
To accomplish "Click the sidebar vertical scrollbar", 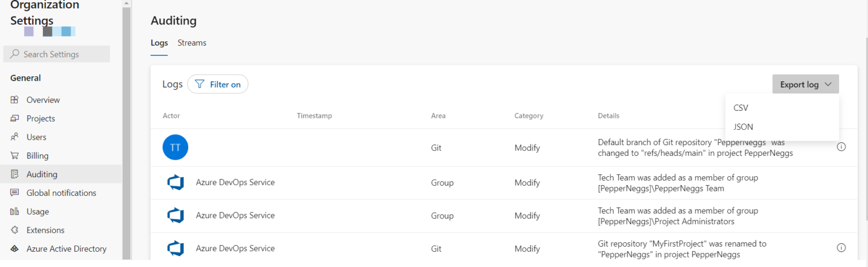I will pos(127,141).
